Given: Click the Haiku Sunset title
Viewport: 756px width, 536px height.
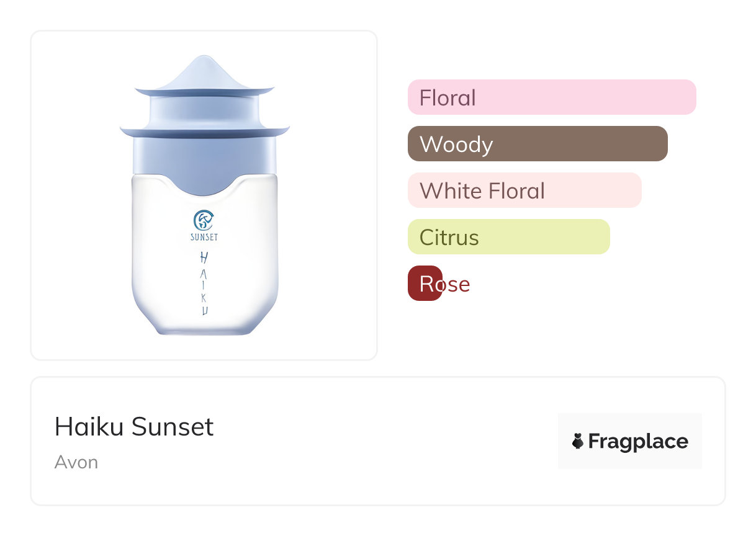Looking at the screenshot, I should click(134, 427).
